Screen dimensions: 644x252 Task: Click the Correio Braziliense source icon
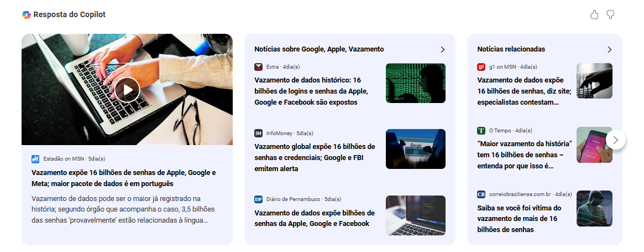tap(481, 194)
